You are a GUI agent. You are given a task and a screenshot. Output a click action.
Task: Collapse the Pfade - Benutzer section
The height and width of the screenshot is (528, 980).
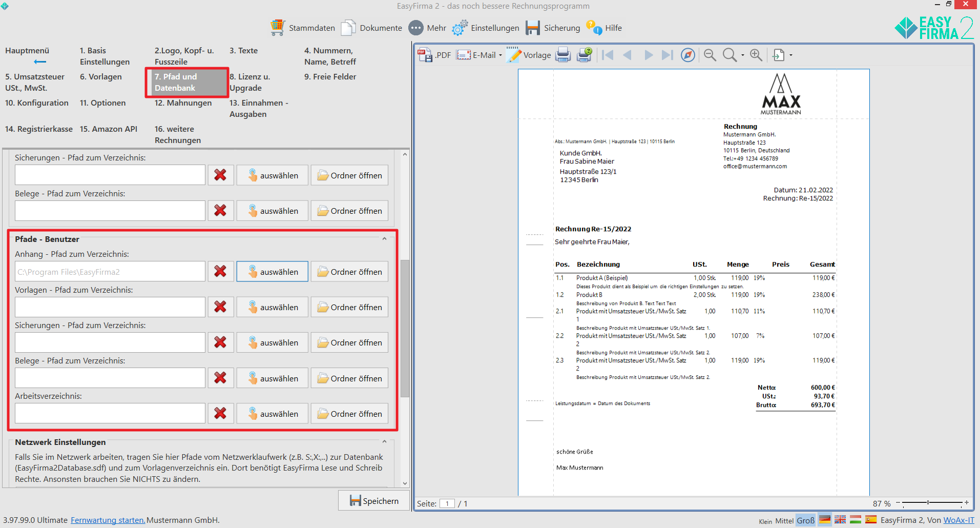tap(384, 239)
